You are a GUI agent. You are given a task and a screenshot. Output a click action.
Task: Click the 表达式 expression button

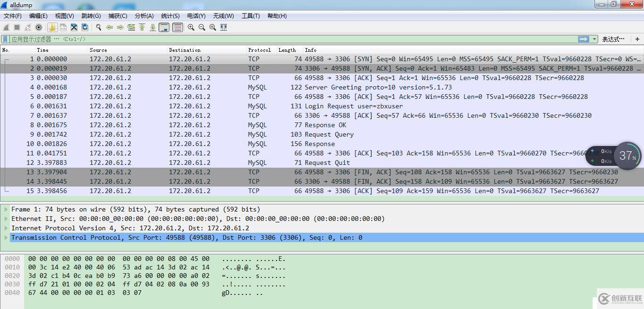[613, 39]
